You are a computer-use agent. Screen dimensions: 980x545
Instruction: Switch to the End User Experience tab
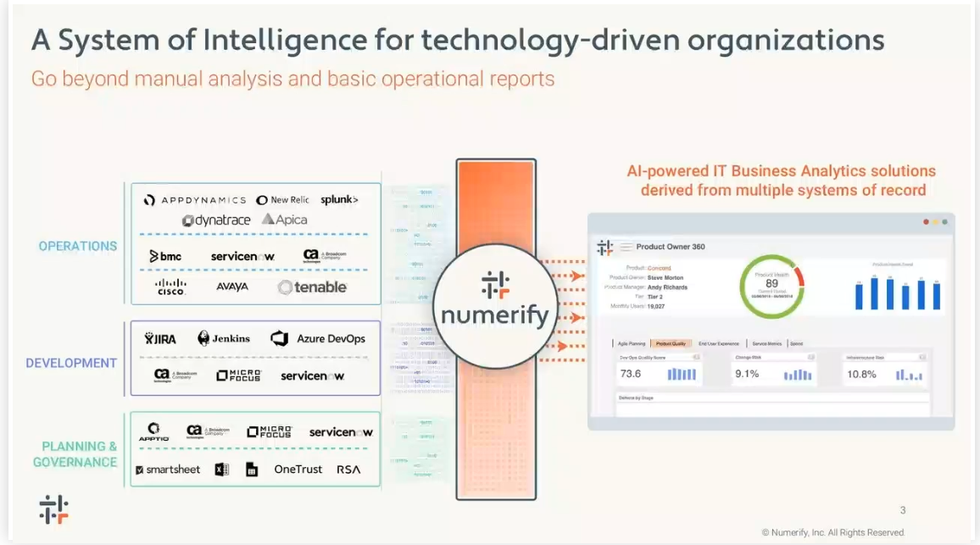click(x=719, y=344)
